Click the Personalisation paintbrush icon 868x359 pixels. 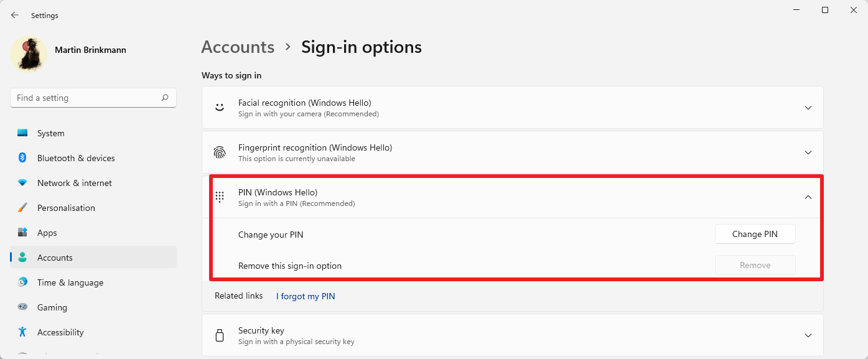22,208
